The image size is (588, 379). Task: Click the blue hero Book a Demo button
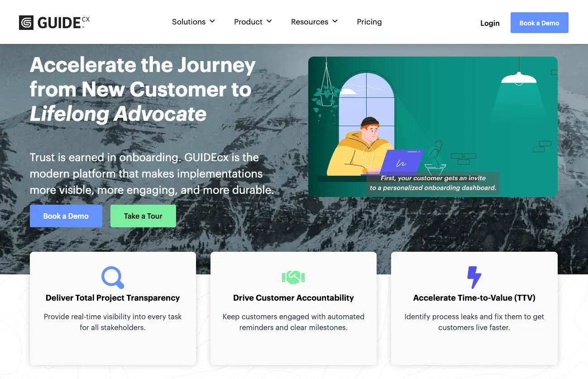[66, 216]
